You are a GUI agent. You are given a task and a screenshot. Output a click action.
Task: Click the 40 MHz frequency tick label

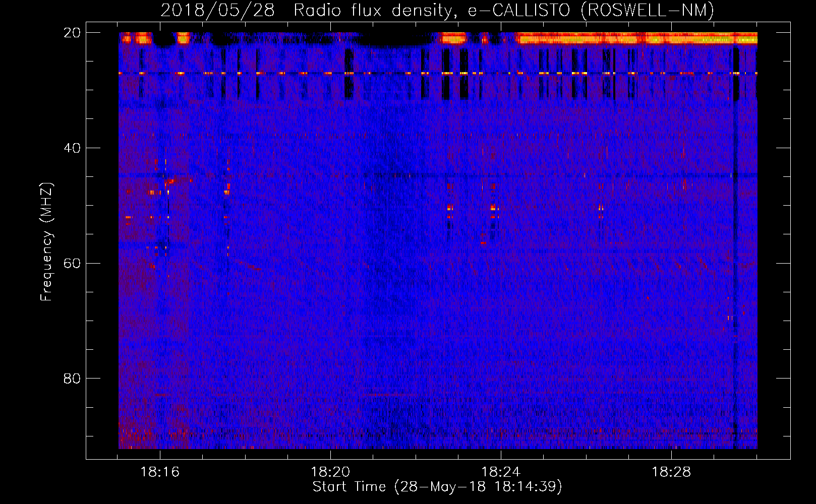(72, 148)
